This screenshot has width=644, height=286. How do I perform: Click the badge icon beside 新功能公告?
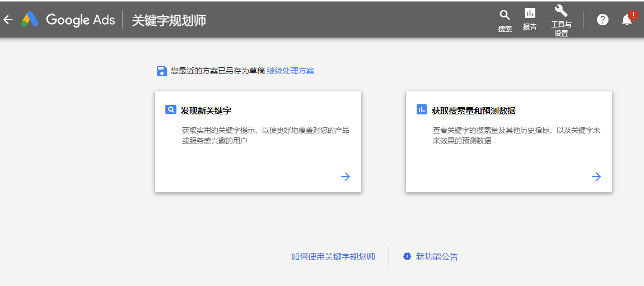coord(407,256)
